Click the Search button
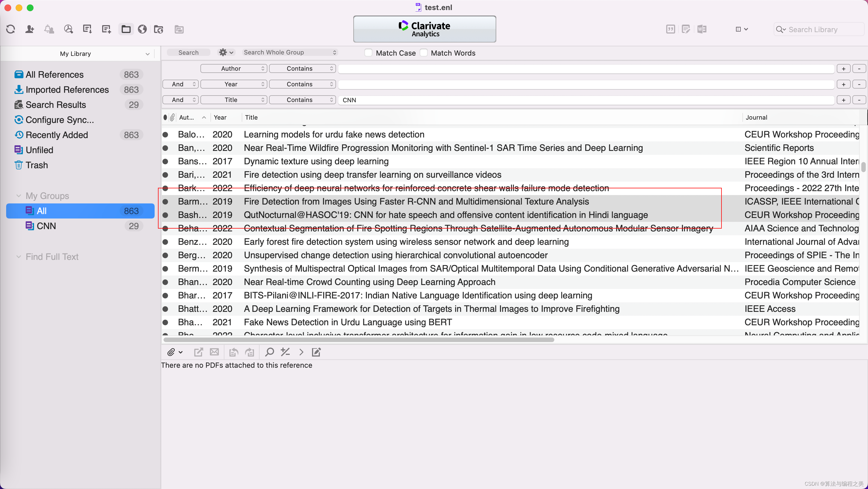 [x=188, y=53]
